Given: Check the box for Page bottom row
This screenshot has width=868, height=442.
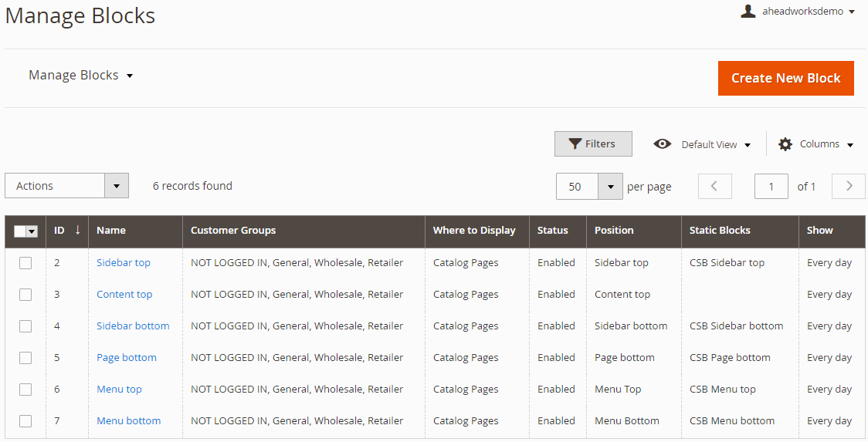Looking at the screenshot, I should click(25, 358).
